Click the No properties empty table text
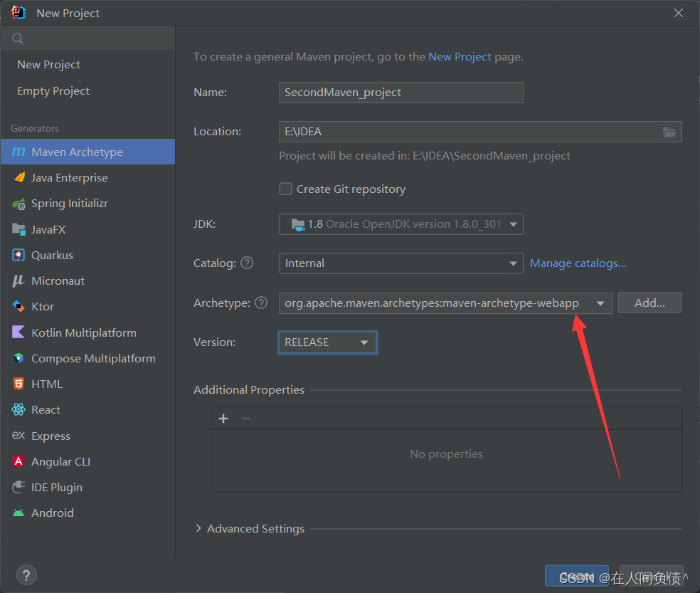The height and width of the screenshot is (593, 700). click(447, 454)
